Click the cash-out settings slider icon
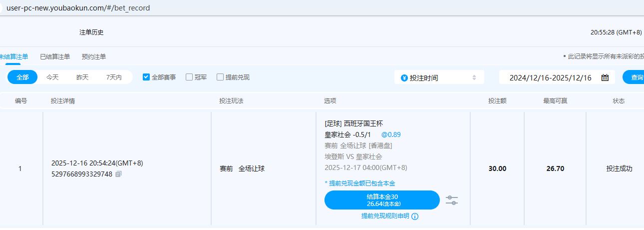 (x=451, y=200)
